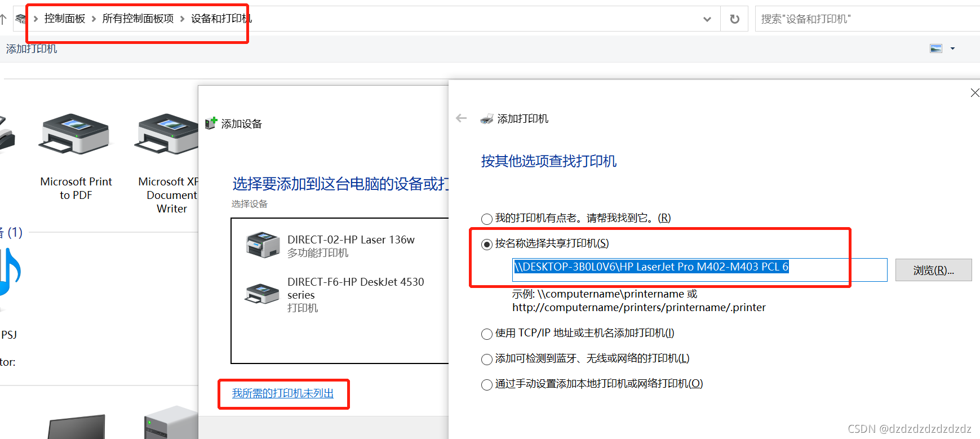The height and width of the screenshot is (439, 980).
Task: Select Microsoft XPS Document Writer printer icon
Action: pyautogui.click(x=167, y=134)
